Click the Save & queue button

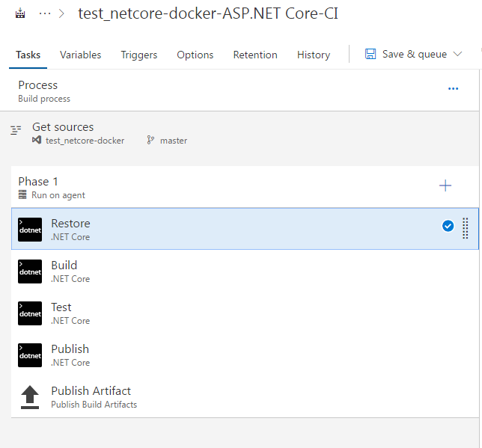[x=414, y=54]
